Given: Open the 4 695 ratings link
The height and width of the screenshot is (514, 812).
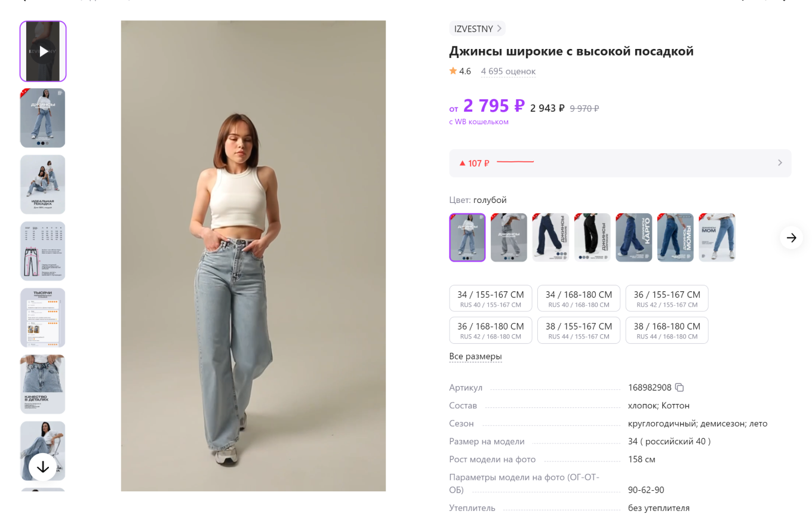Looking at the screenshot, I should pyautogui.click(x=508, y=71).
